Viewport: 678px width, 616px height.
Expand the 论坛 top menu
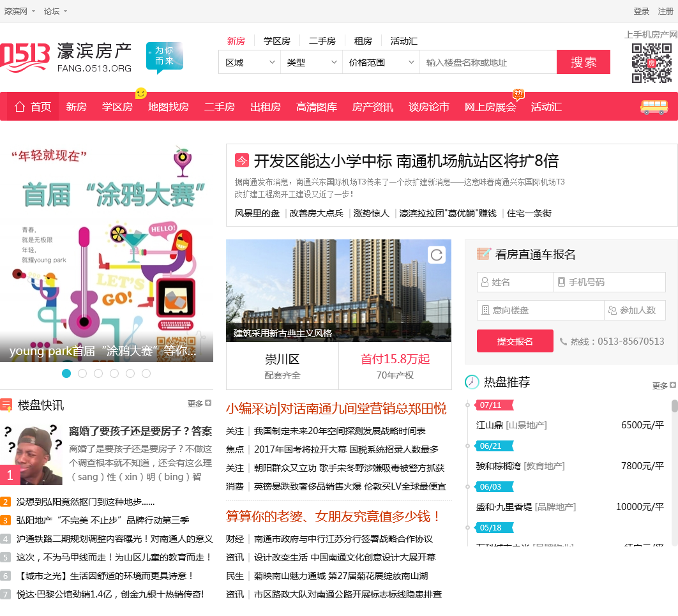[x=56, y=11]
